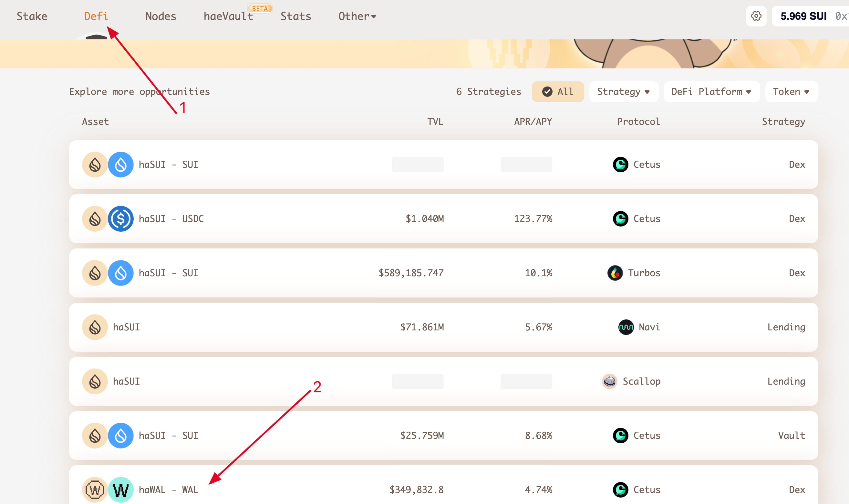Screen dimensions: 849x504
Task: Expand the Strategy filter dropdown
Action: pyautogui.click(x=623, y=91)
